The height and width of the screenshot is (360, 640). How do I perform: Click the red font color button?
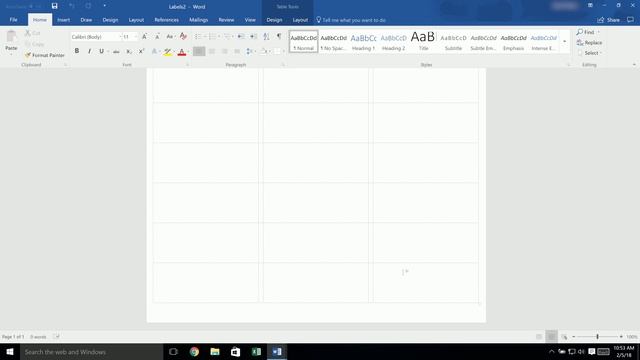pyautogui.click(x=182, y=51)
